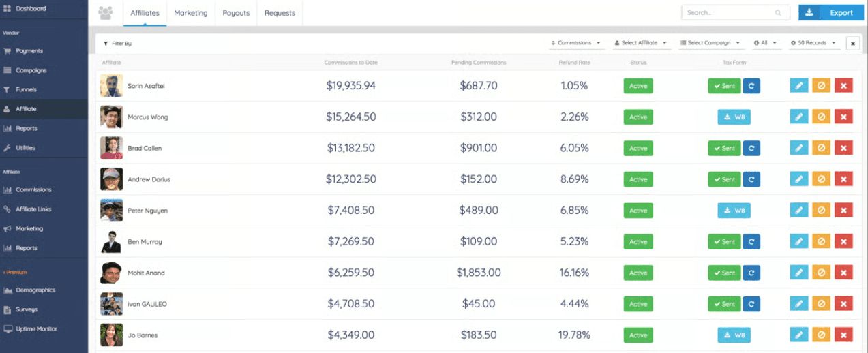
Task: Switch to the Affiliates tab
Action: click(145, 13)
